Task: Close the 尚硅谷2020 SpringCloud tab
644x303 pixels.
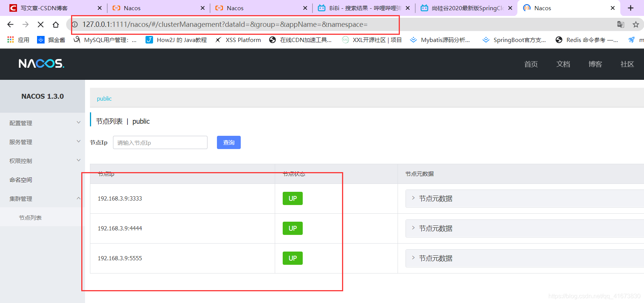Action: [x=510, y=8]
